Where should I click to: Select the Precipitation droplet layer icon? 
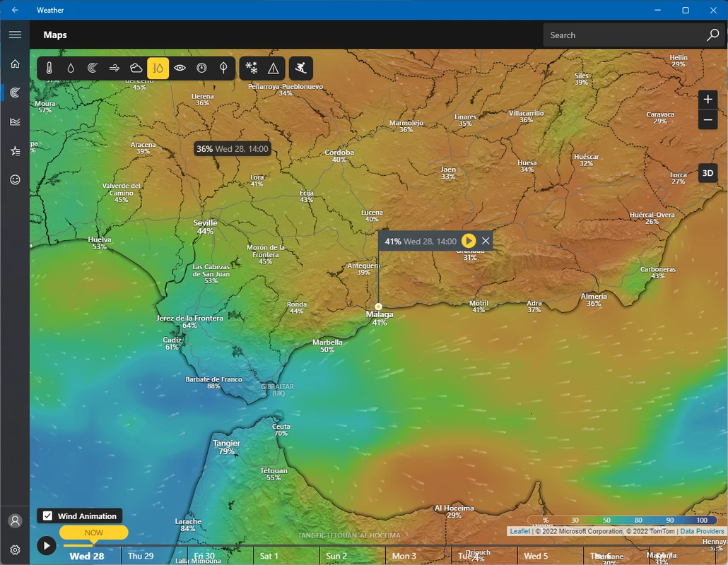tap(71, 69)
